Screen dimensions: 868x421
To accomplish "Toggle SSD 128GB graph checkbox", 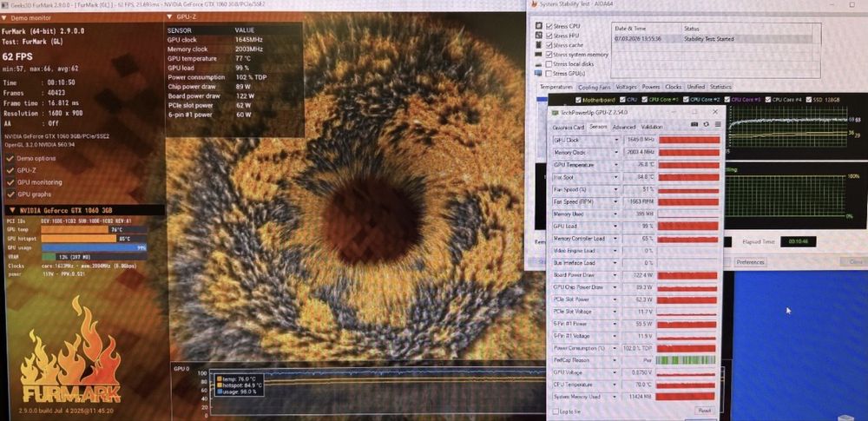I will [809, 100].
